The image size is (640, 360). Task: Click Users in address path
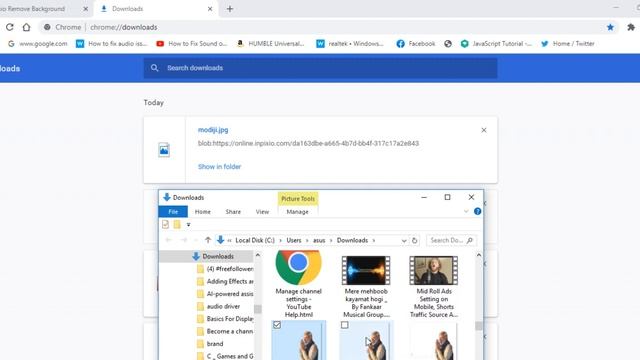point(293,240)
